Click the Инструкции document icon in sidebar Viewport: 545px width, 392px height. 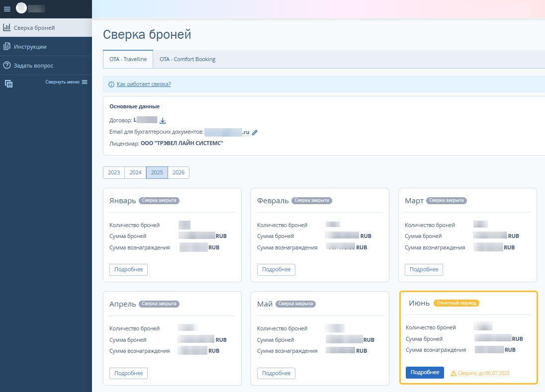(7, 47)
